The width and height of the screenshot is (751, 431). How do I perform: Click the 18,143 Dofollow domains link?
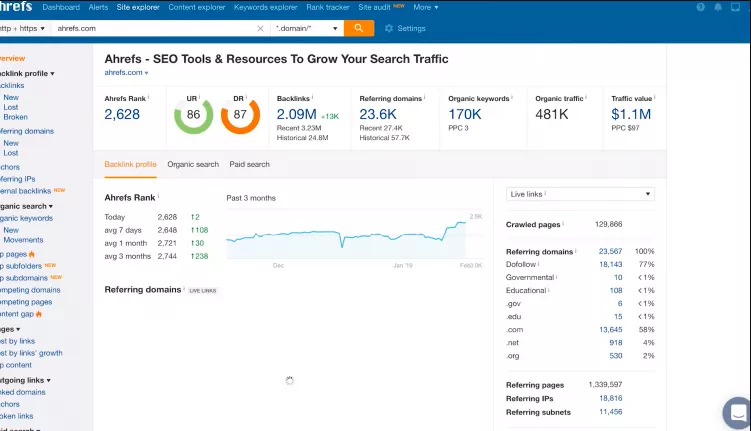tap(611, 264)
